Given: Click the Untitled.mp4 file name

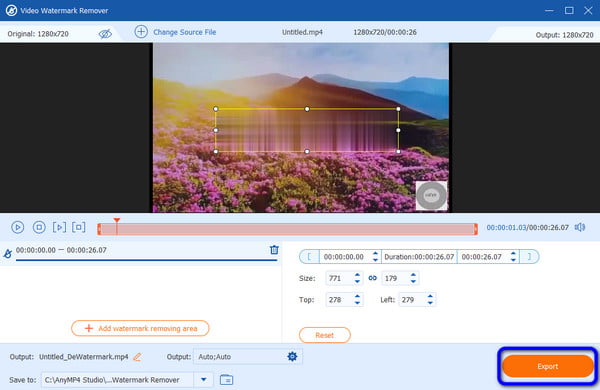Looking at the screenshot, I should [302, 32].
